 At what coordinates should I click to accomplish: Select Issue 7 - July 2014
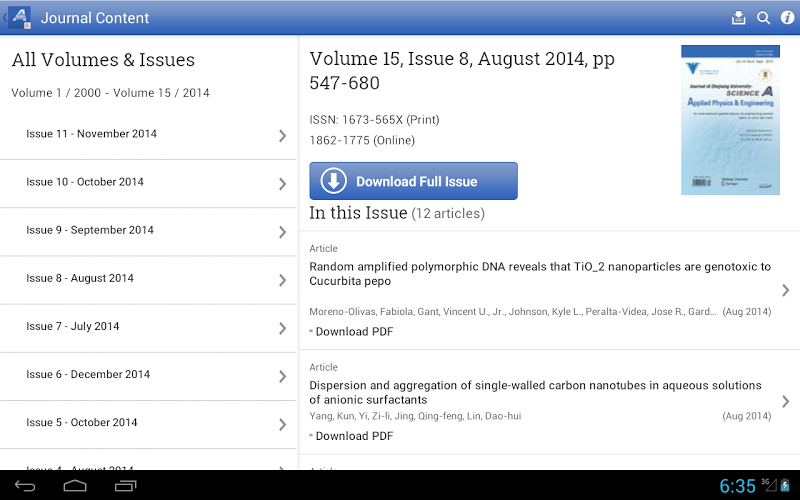(x=73, y=326)
